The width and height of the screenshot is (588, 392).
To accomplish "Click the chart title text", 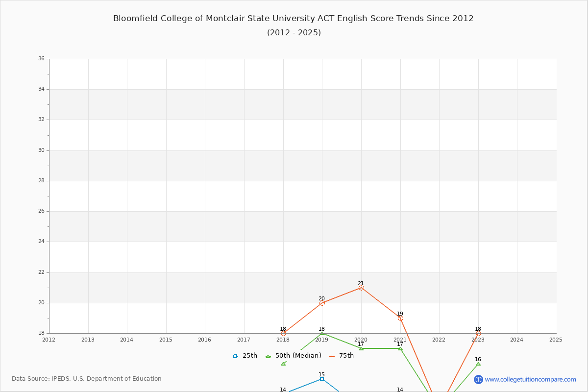I will 294,19.
